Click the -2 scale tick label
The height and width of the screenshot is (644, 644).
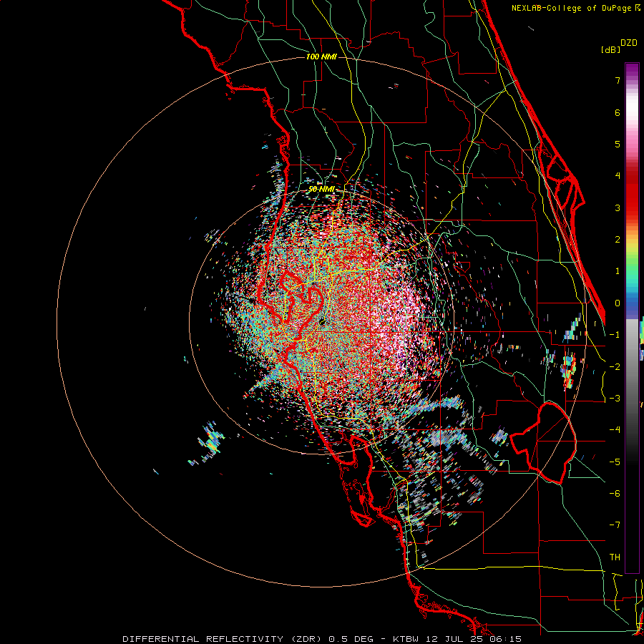(x=615, y=367)
